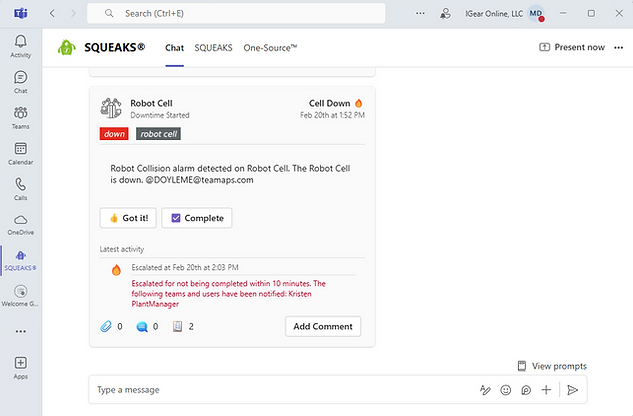Open Calendar from the left rail
The width and height of the screenshot is (633, 416).
click(20, 151)
